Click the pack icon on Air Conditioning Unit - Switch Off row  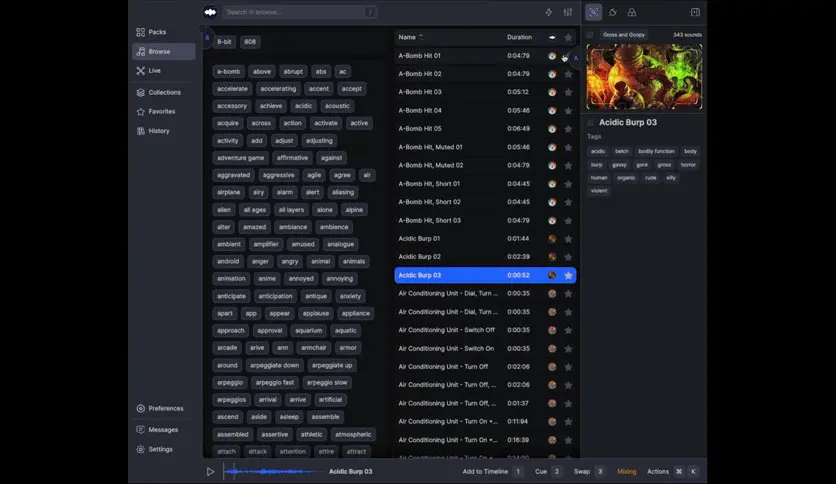click(x=552, y=330)
